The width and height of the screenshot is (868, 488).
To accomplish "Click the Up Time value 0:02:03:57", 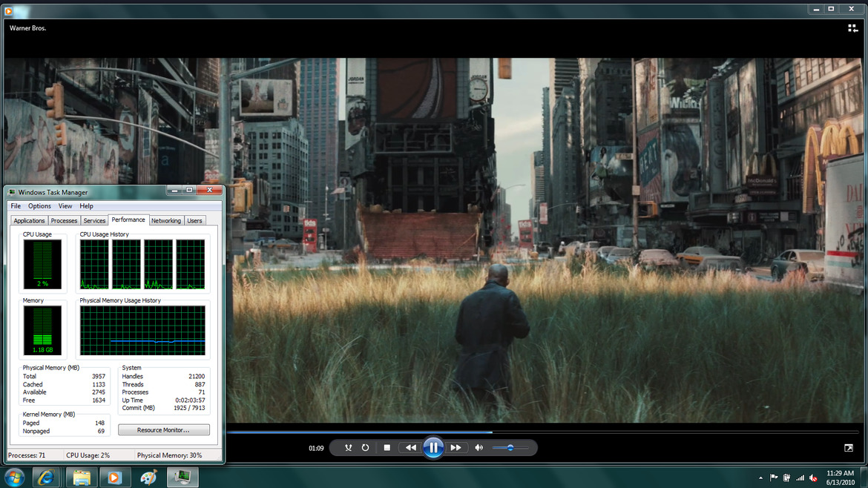I will pos(190,400).
